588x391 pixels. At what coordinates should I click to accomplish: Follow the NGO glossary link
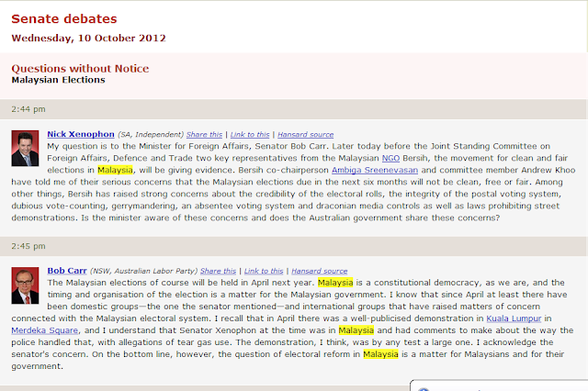pos(390,158)
